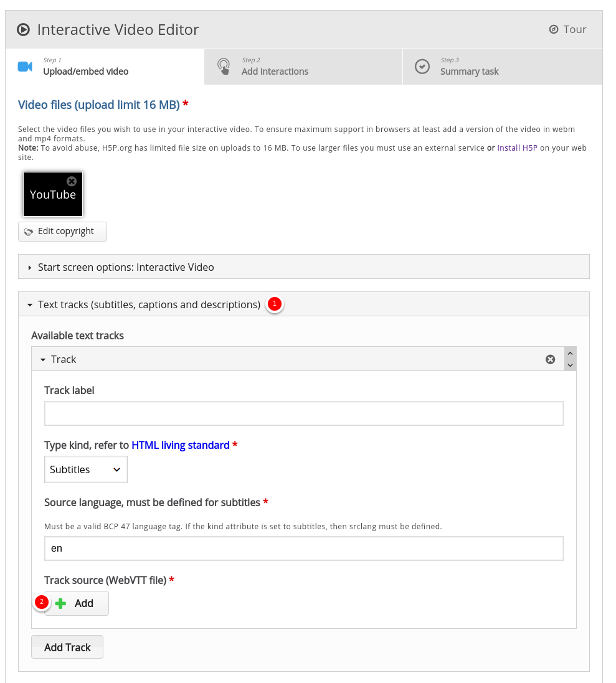
Task: Click the blue video camera icon
Action: click(25, 67)
